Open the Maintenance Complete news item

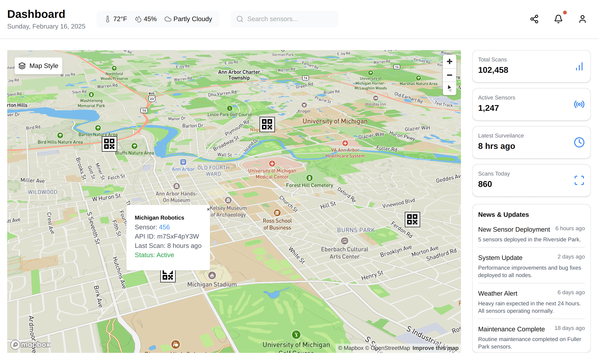point(531,337)
